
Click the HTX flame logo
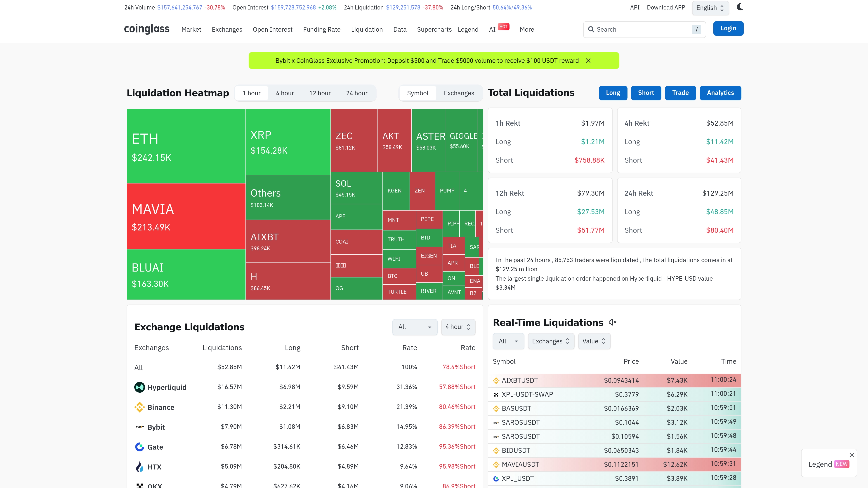[139, 467]
